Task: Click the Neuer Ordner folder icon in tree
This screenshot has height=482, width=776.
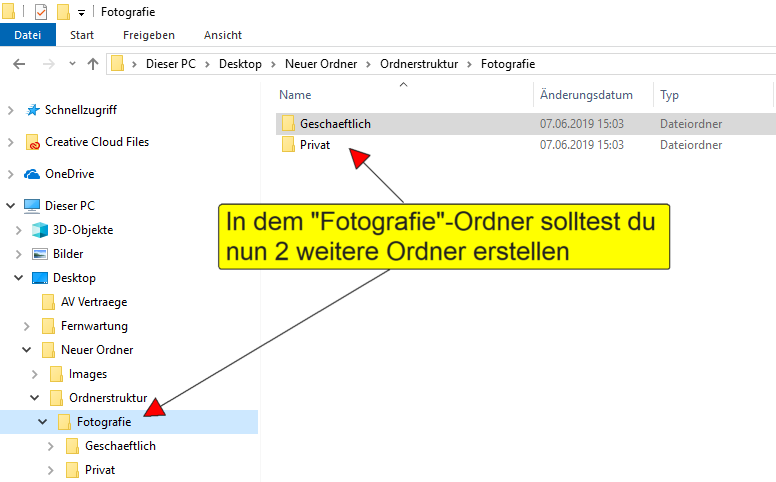Action: click(x=48, y=350)
